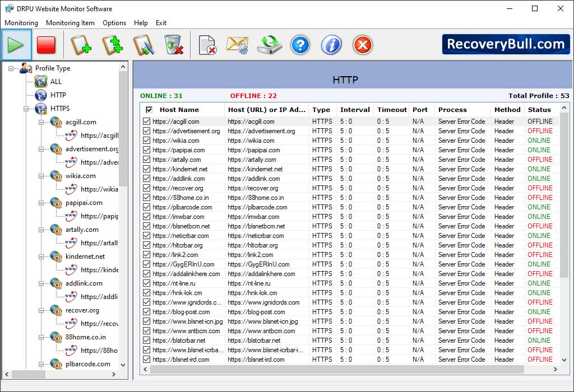Select wikia.com node in tree
The height and width of the screenshot is (392, 574).
tap(81, 176)
